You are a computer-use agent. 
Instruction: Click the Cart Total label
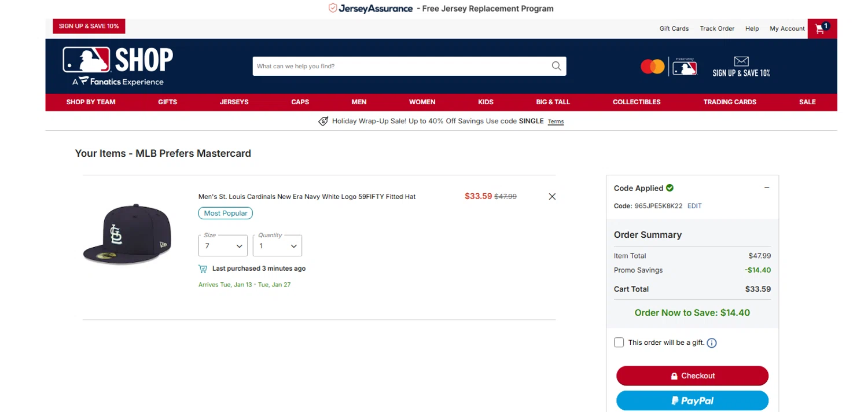[631, 289]
